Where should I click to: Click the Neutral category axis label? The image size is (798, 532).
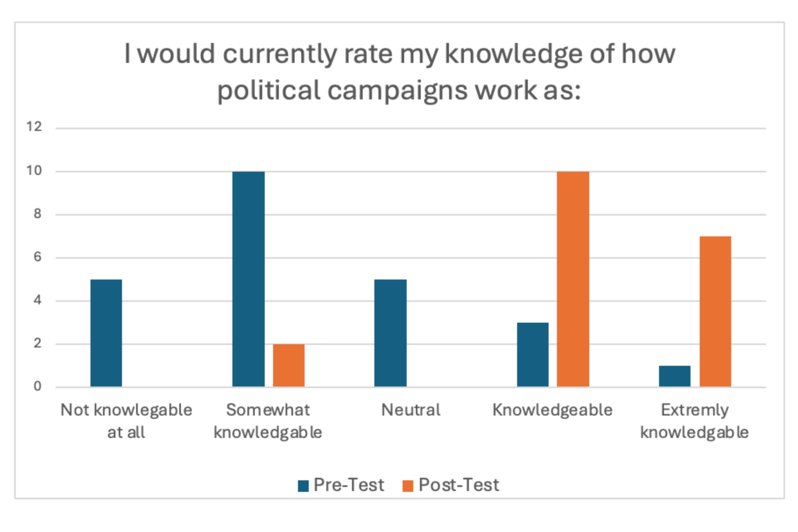click(411, 410)
